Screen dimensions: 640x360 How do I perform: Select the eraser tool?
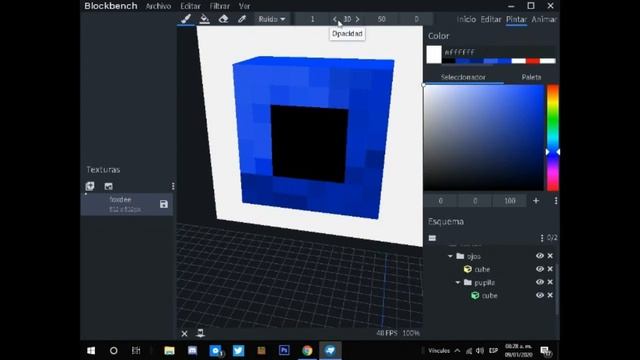[223, 19]
